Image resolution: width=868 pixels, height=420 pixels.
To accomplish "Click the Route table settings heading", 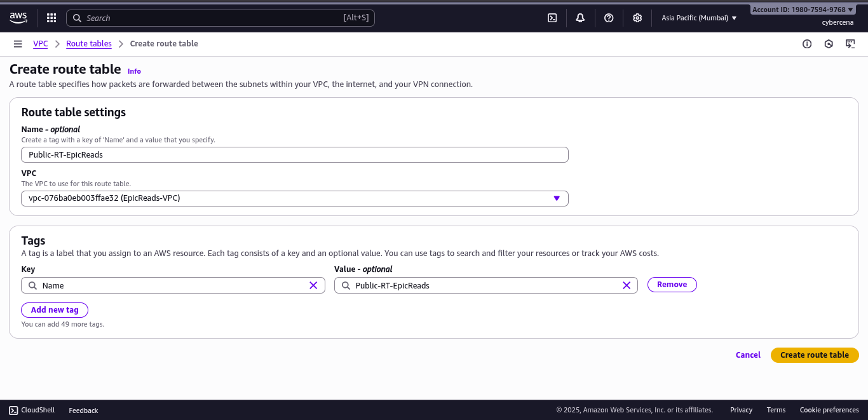I will tap(74, 112).
